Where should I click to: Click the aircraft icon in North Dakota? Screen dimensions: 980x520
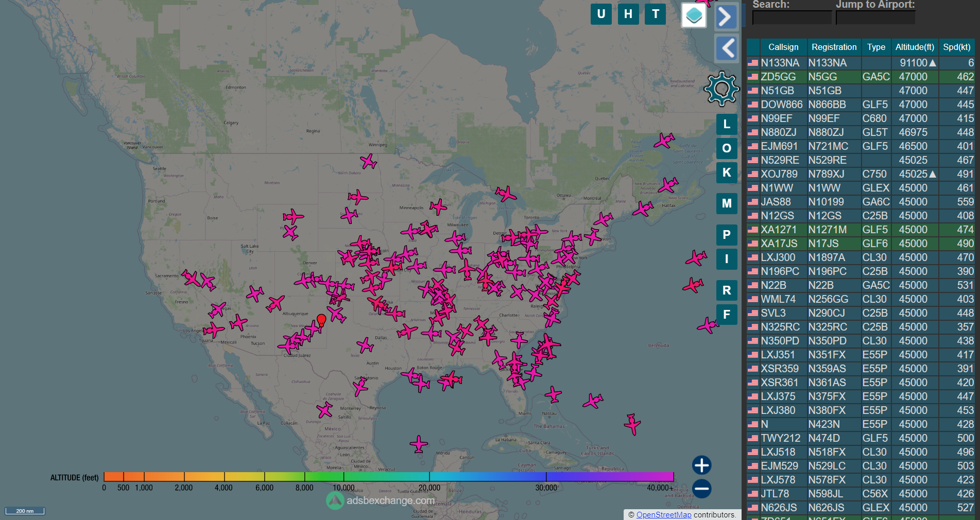369,162
